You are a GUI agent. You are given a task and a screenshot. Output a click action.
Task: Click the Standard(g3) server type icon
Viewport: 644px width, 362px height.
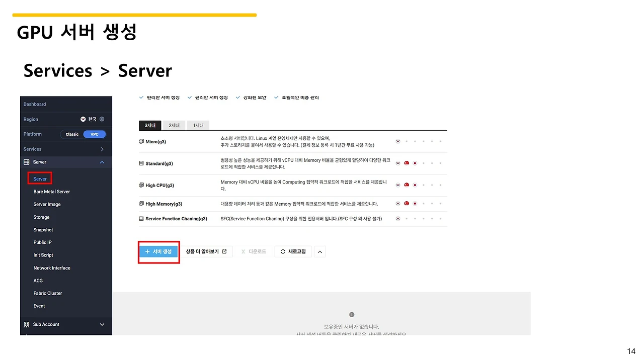(x=141, y=163)
